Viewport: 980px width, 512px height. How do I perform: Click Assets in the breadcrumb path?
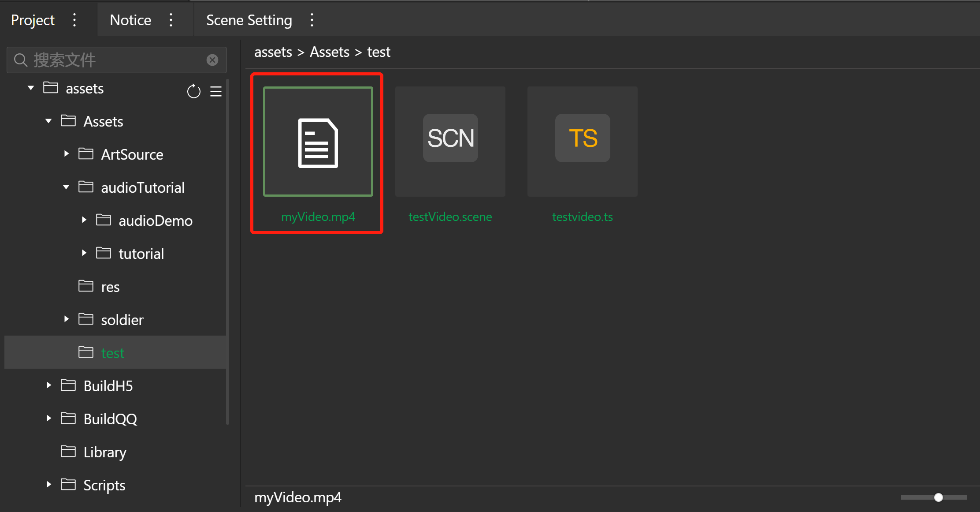[329, 52]
